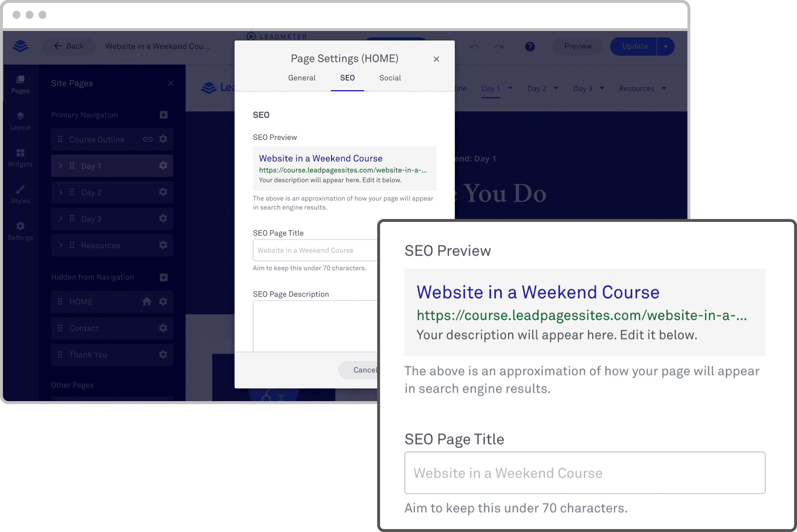Click the enlarged SEO Page Title field
The image size is (797, 532).
585,473
